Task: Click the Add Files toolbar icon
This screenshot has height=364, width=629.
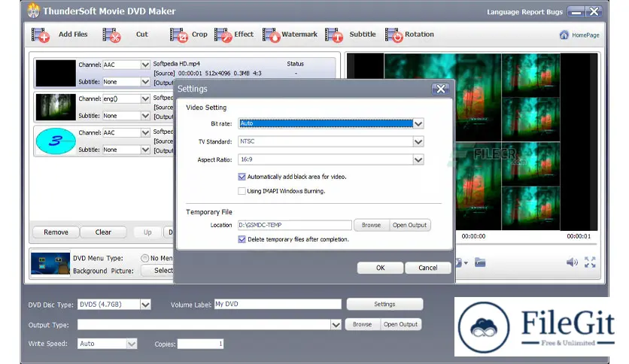Action: tap(41, 35)
